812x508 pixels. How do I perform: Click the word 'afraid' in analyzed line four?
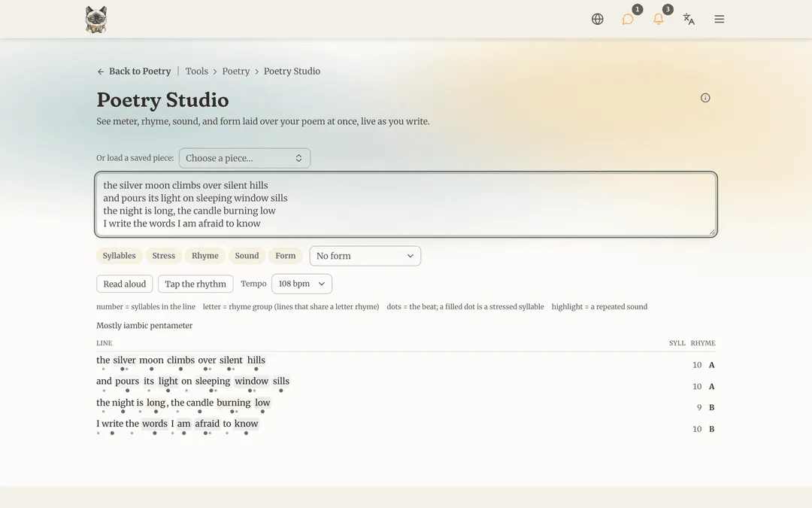208,424
